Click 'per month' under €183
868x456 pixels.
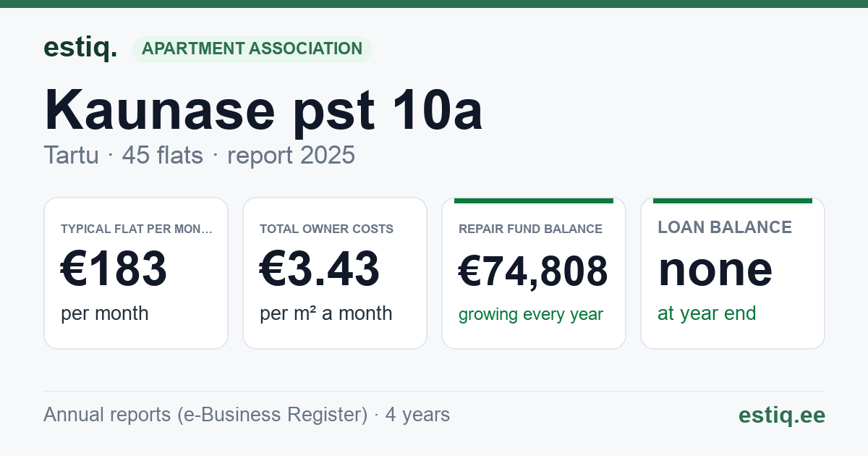pyautogui.click(x=105, y=313)
